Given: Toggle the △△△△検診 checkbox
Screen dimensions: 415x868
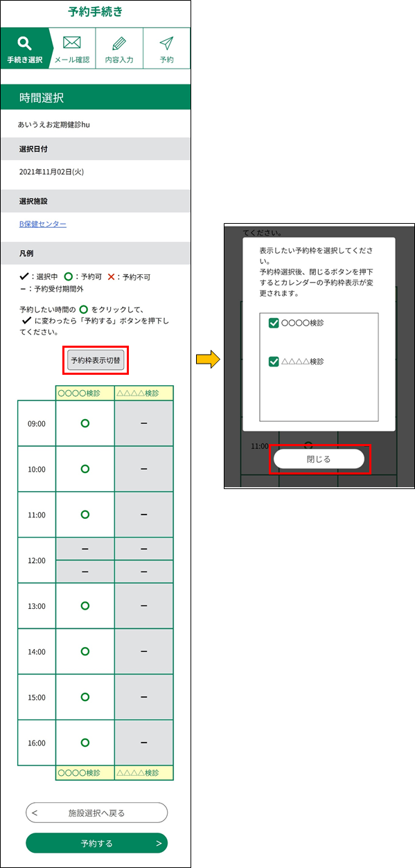Looking at the screenshot, I should point(274,361).
